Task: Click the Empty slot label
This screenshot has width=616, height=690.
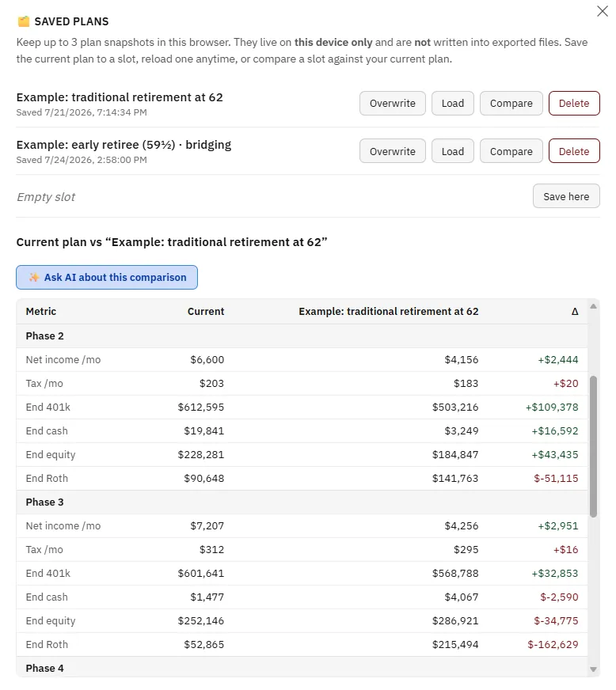Action: [x=46, y=197]
